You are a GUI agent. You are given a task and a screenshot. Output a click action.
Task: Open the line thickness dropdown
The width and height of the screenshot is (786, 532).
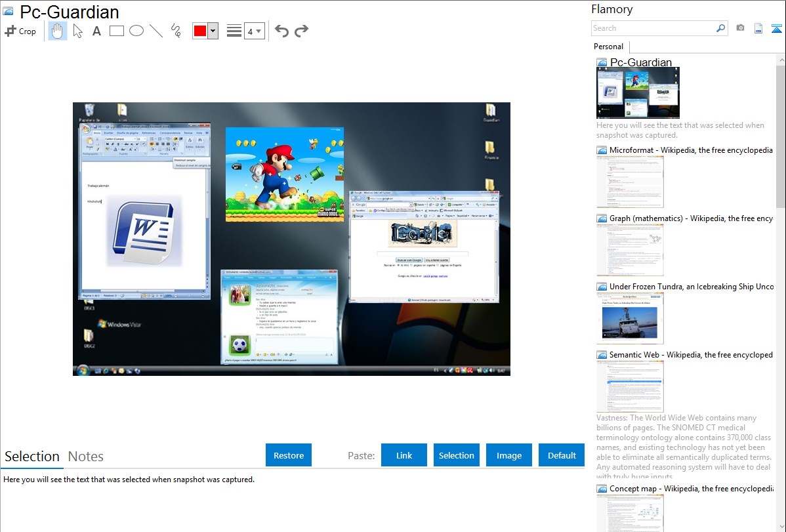click(254, 31)
